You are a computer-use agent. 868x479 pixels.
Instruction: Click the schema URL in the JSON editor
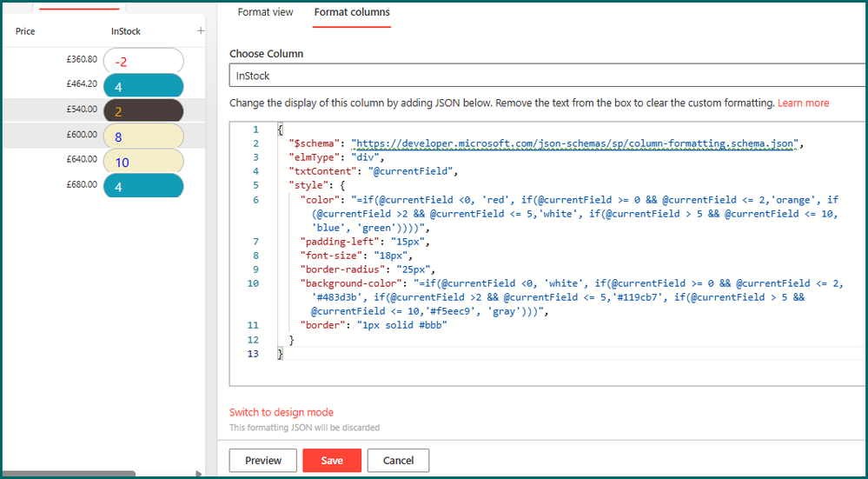[x=574, y=144]
